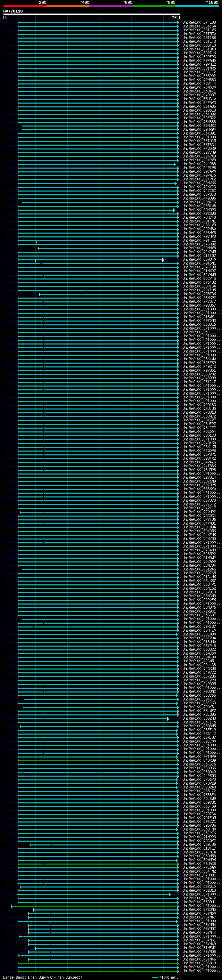Select hit label UniRef100_C9S819
Image resolution: width=222 pixels, height=980 pixels.
199,963
